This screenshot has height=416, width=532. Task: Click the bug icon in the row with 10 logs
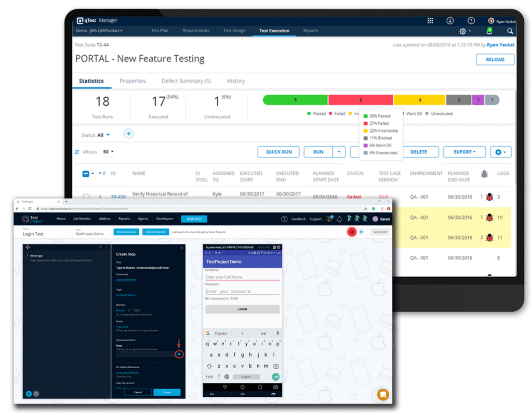[489, 217]
